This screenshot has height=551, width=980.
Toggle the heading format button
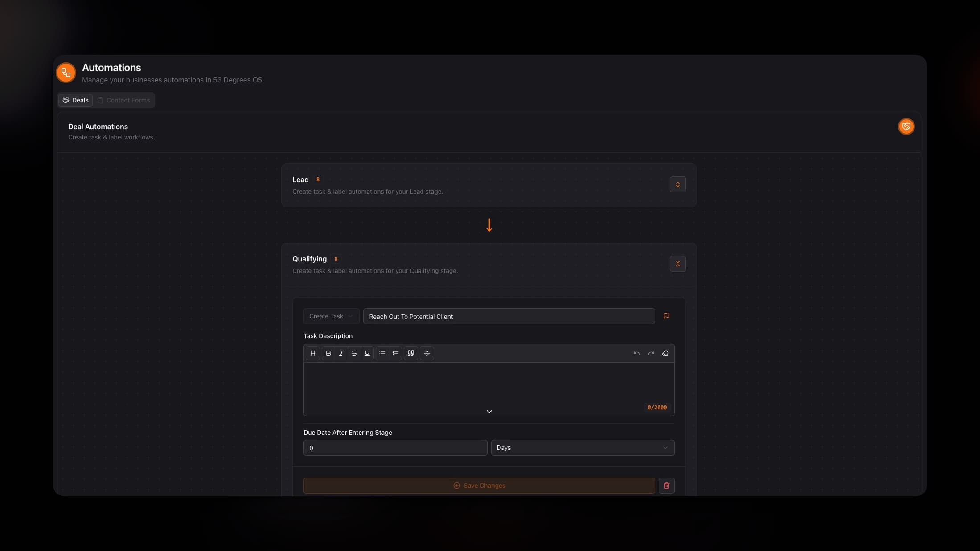point(313,353)
